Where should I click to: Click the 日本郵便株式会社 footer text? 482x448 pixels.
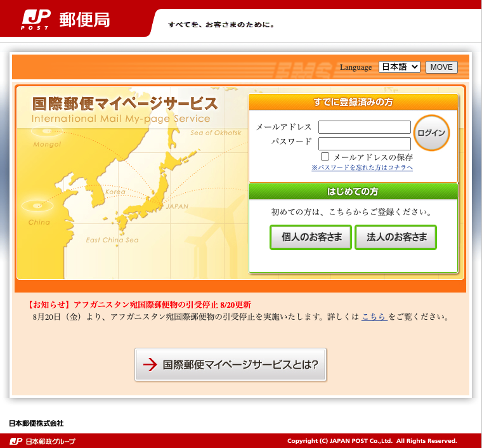[x=36, y=423]
